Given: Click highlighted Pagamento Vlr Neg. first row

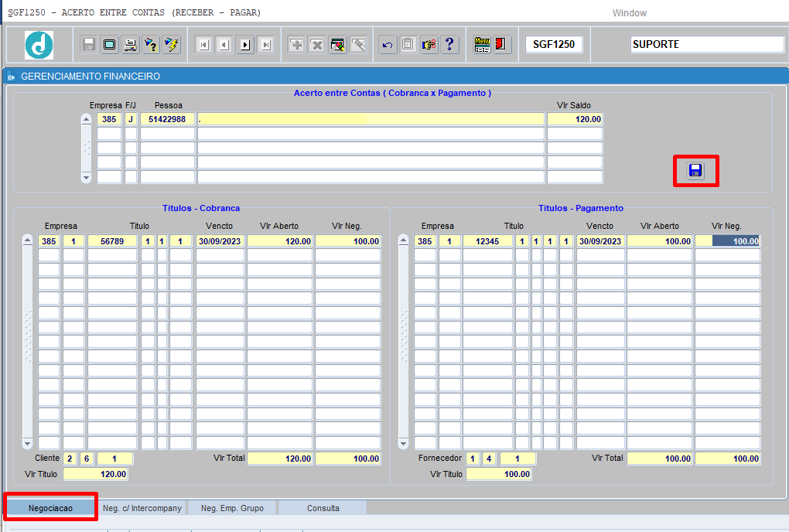Looking at the screenshot, I should 728,241.
